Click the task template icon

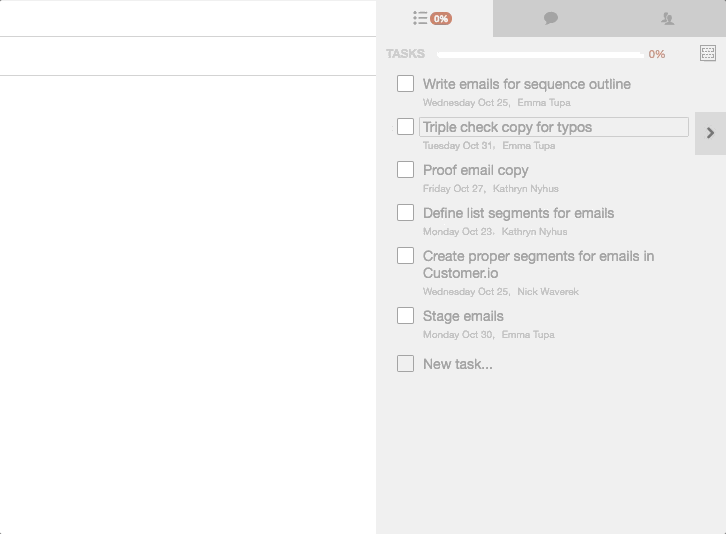(707, 53)
